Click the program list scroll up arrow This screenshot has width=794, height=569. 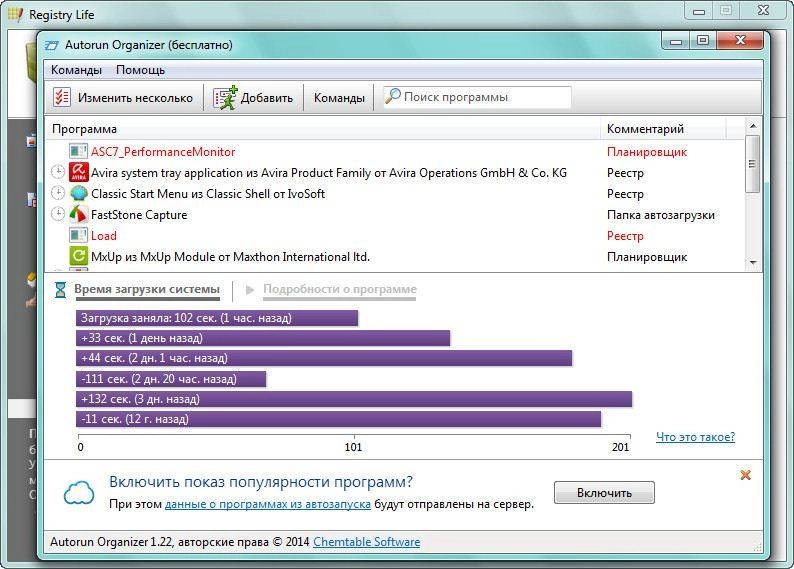(753, 126)
